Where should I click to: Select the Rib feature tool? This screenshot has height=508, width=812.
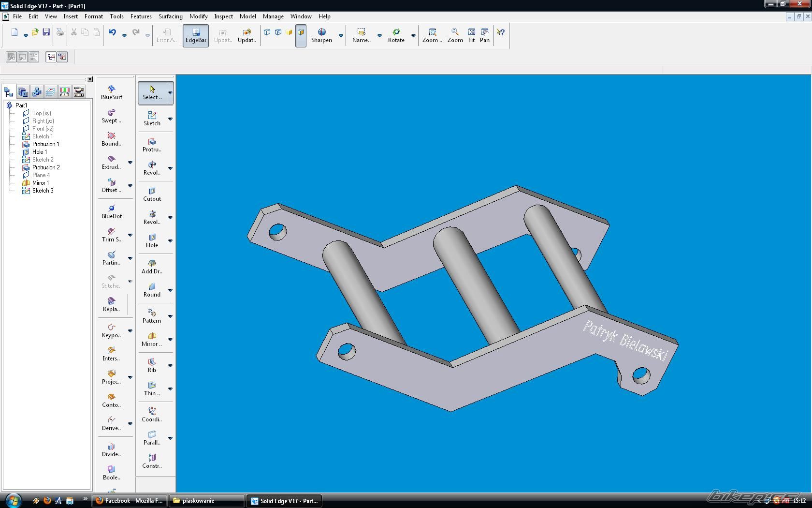coord(152,365)
